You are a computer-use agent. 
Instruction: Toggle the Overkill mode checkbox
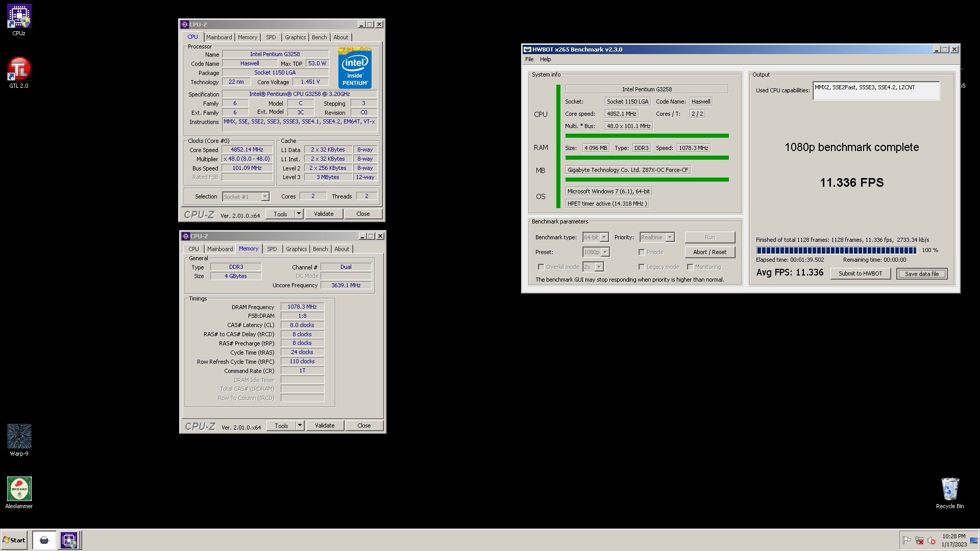[541, 267]
